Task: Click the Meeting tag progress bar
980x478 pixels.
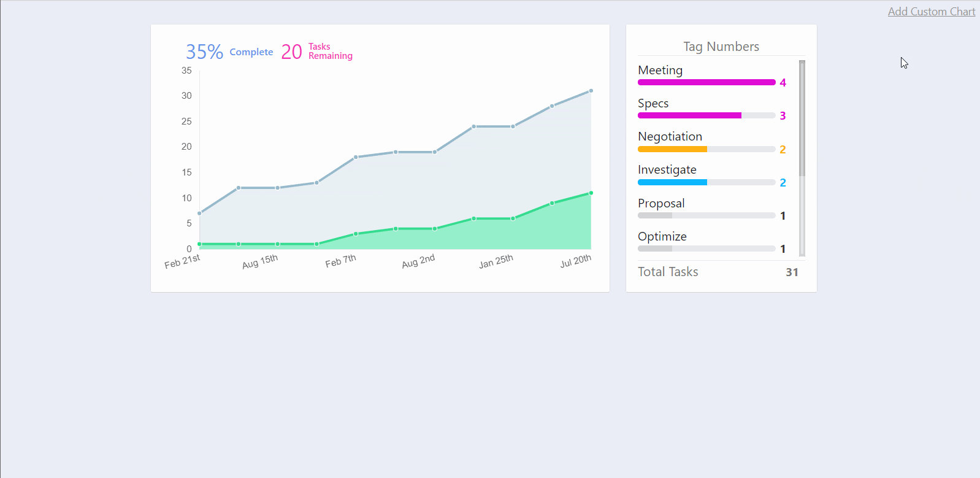Action: coord(706,82)
